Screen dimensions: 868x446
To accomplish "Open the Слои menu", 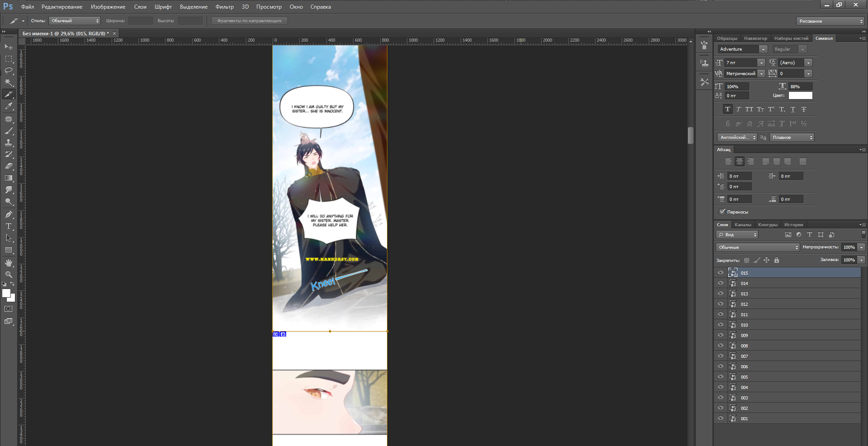I will [x=140, y=7].
